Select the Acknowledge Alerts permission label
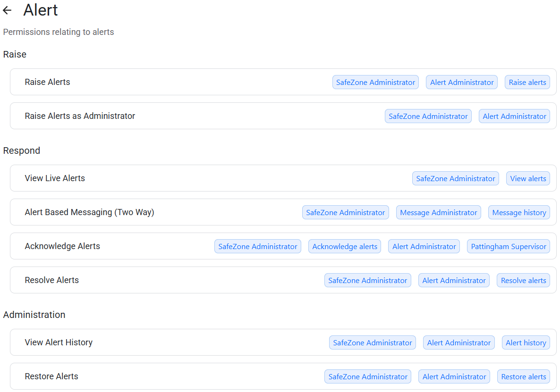Viewport: 560px width, 392px height. [x=62, y=246]
